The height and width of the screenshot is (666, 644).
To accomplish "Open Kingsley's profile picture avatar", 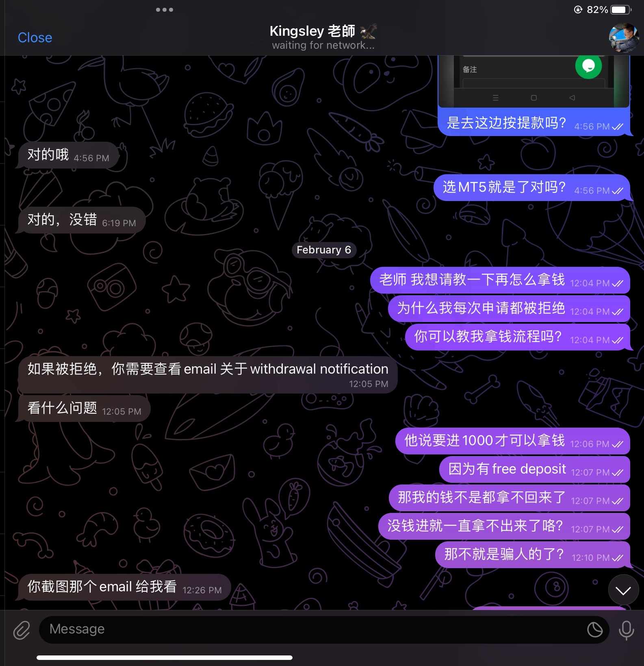I will point(623,38).
